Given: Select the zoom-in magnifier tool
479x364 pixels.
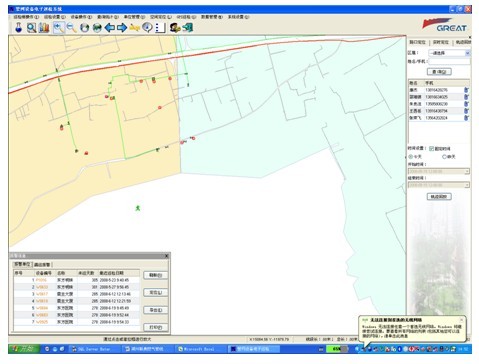Looking at the screenshot, I should (x=58, y=28).
